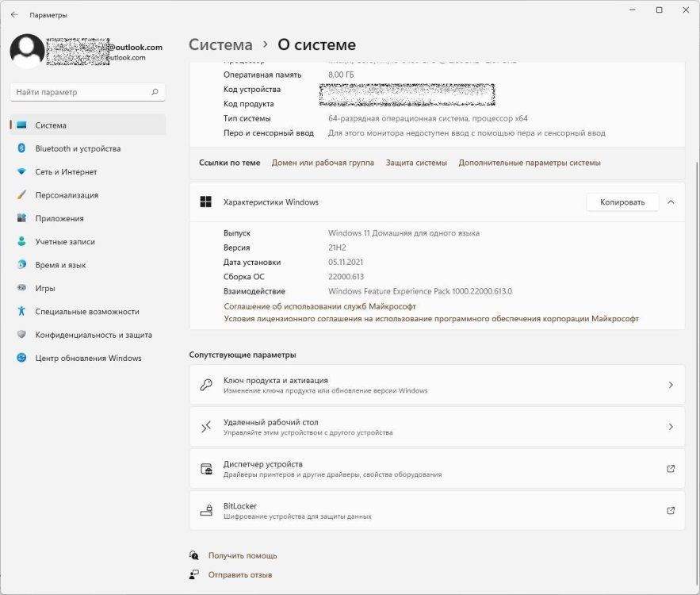This screenshot has height=595, width=700.
Task: Select the Сеть и Интернет Wi-Fi icon
Action: click(21, 171)
